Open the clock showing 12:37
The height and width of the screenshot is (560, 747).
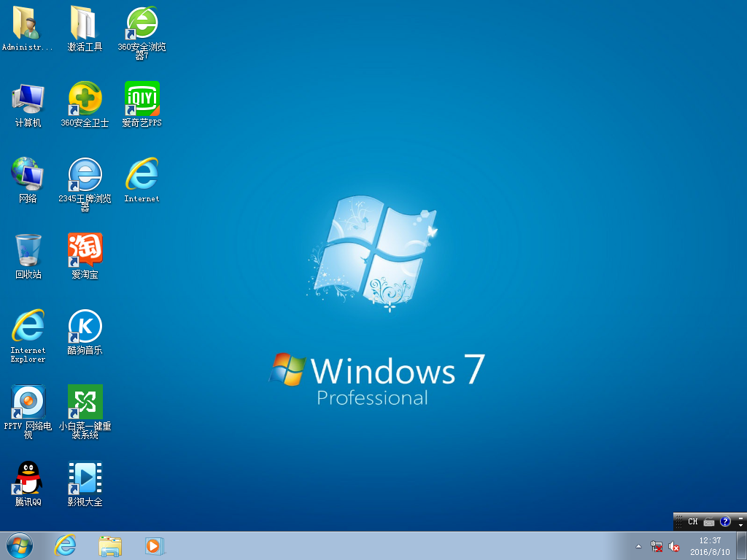pos(710,546)
